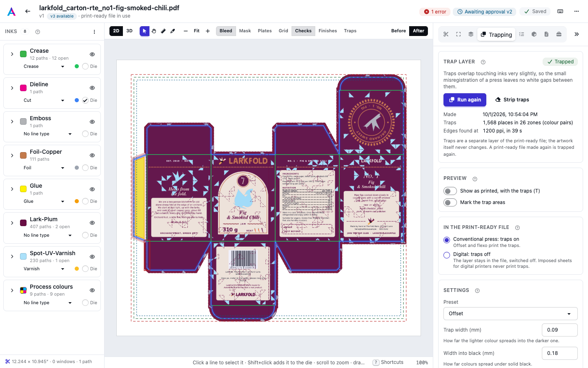Select the arrow pointer tool
This screenshot has width=588, height=368.
[x=145, y=31]
